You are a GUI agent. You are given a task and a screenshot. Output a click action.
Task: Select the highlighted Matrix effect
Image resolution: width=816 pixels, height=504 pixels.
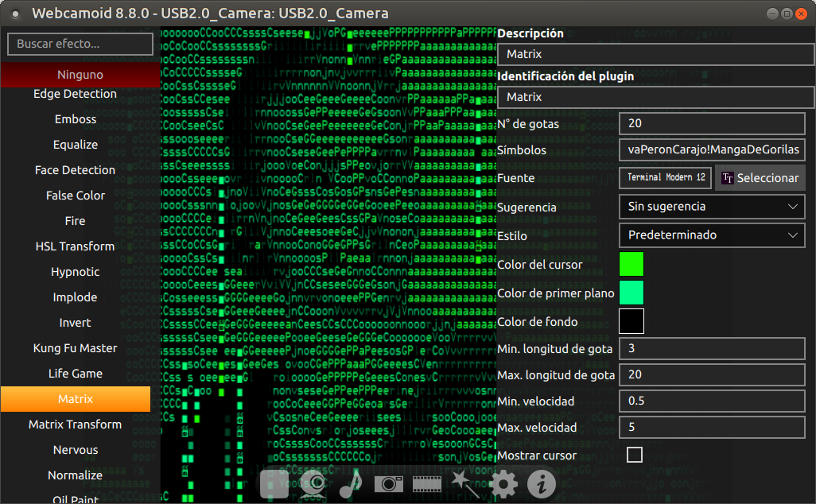point(76,399)
